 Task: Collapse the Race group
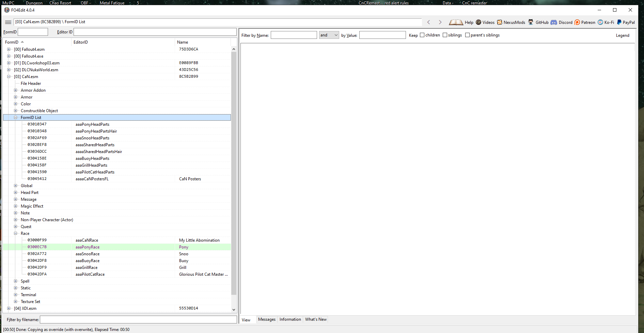click(15, 233)
